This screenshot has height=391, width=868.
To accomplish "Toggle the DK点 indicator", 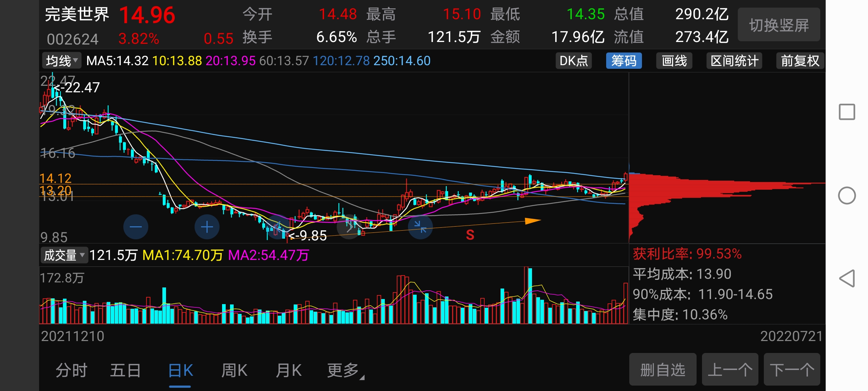I will (574, 61).
